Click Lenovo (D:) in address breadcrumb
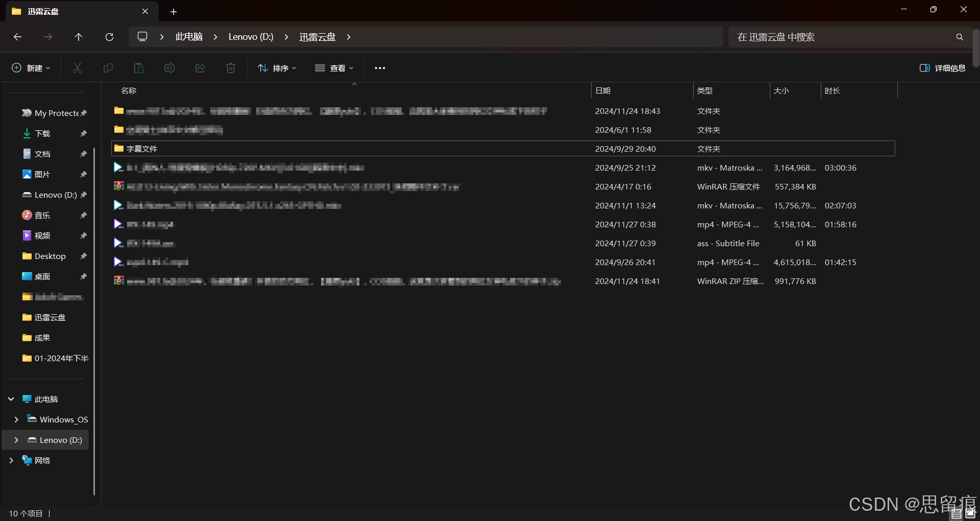Viewport: 980px width, 521px height. coord(251,37)
